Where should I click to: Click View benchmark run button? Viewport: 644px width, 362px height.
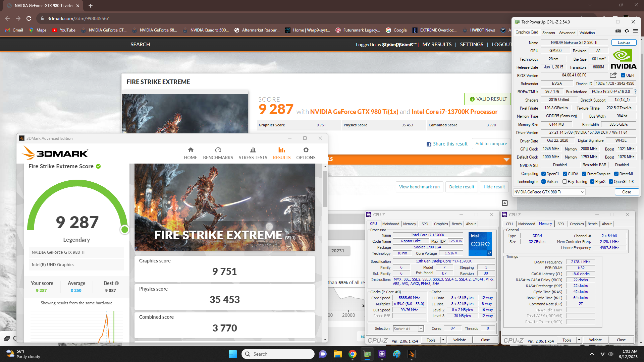pos(419,187)
